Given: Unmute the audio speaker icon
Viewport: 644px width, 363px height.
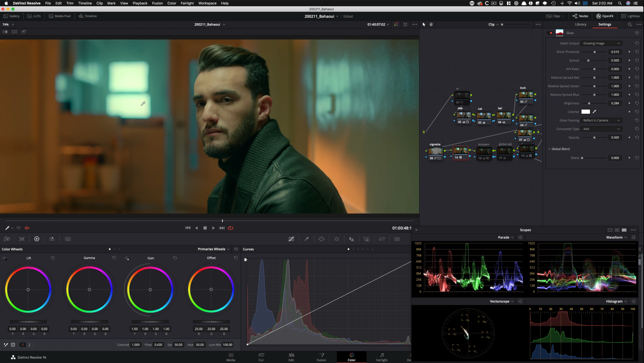Looking at the screenshot, I should (27, 228).
